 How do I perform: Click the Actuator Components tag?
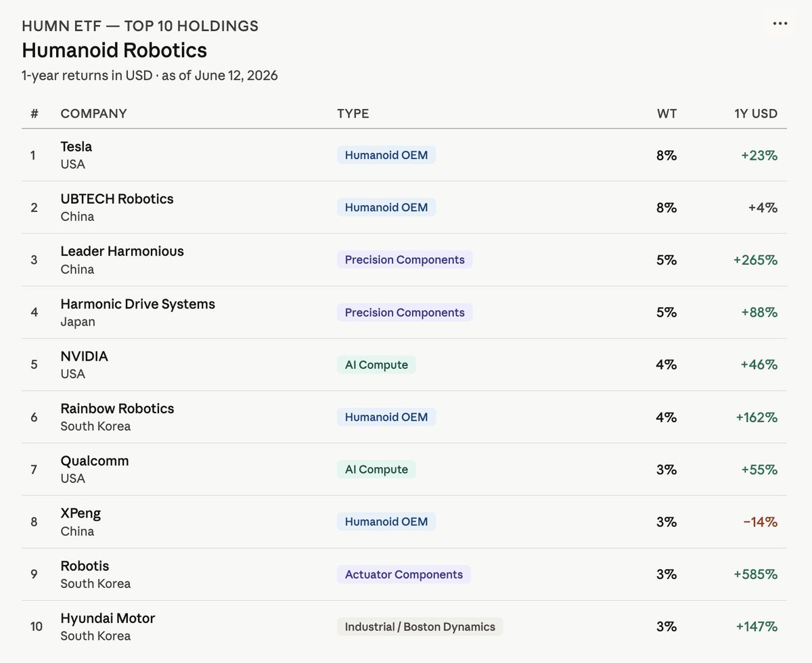(404, 574)
